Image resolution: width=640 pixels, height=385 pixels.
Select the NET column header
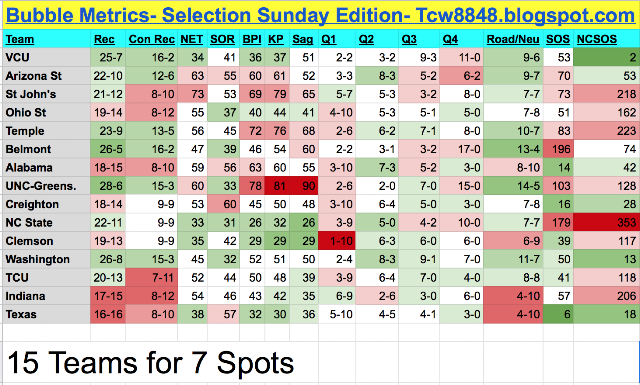click(x=192, y=39)
